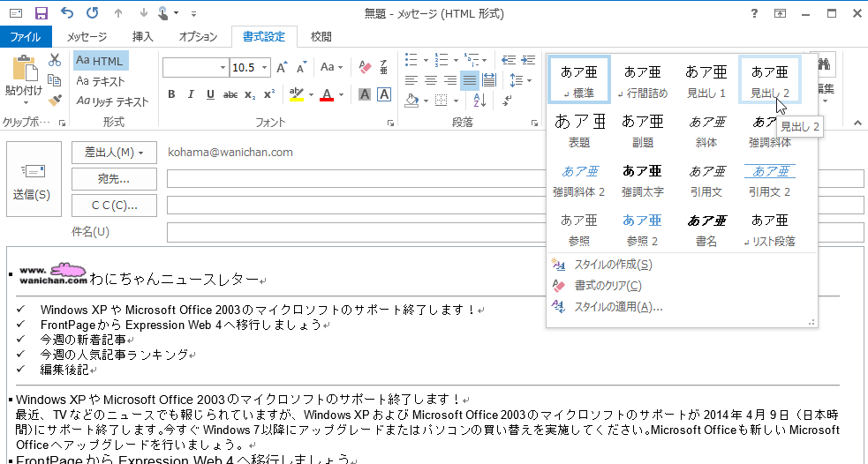Viewport: 868px width, 464px height.
Task: Click the send/receive envelope icon in title bar
Action: 16,13
